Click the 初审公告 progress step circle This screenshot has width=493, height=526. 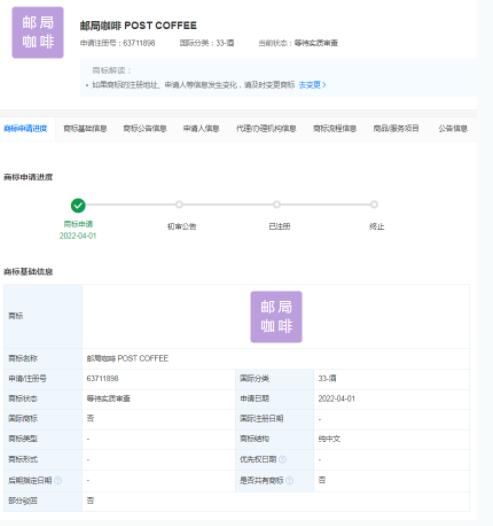click(179, 204)
